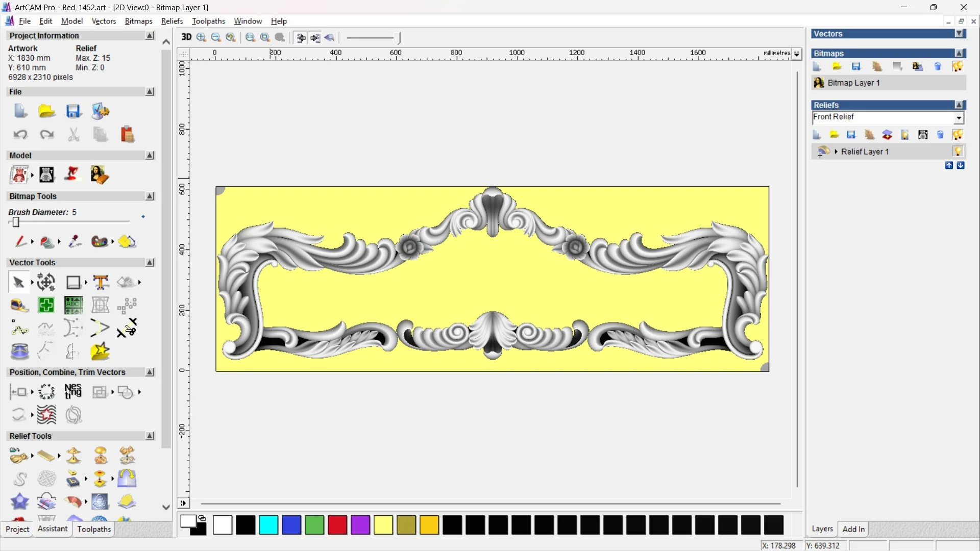Collapse the Bitmap Tools section

point(150,196)
